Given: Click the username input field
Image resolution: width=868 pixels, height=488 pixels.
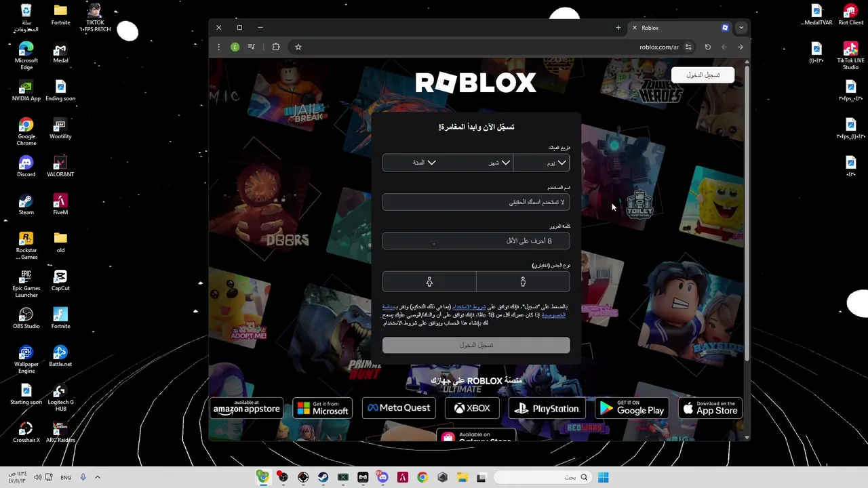Looking at the screenshot, I should [476, 202].
